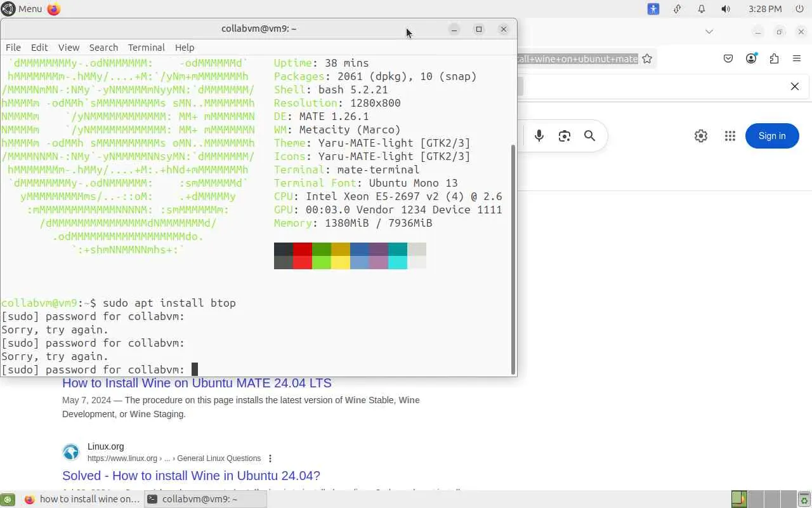Open the Terminal menu in the menu bar
Screen dimensions: 812x508
pos(146,48)
